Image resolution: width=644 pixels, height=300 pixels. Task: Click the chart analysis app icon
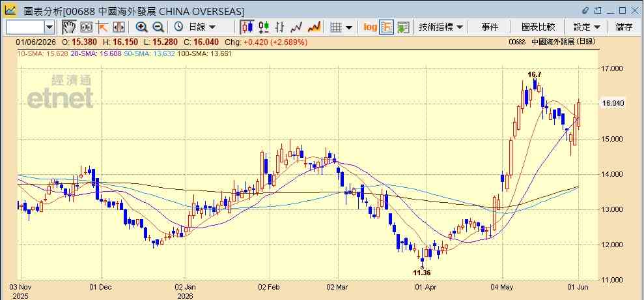coord(10,10)
